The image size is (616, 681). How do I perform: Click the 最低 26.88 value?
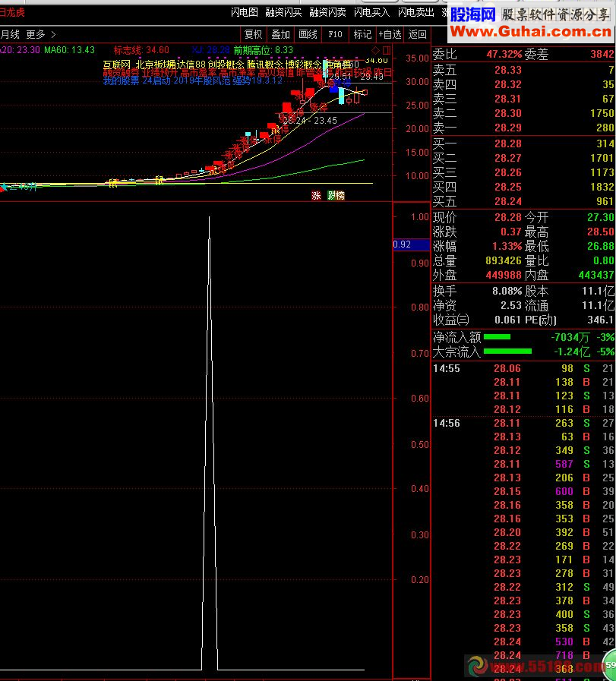pyautogui.click(x=600, y=246)
